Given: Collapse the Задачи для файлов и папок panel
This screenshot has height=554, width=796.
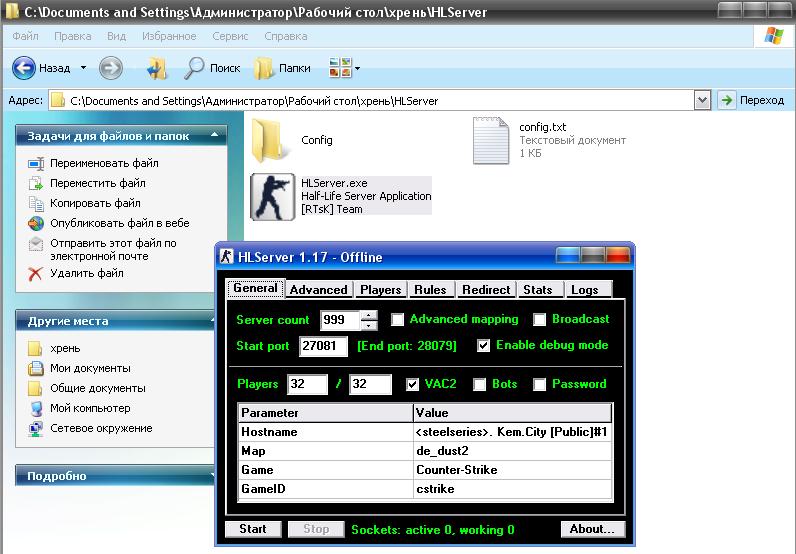Looking at the screenshot, I should click(x=215, y=135).
